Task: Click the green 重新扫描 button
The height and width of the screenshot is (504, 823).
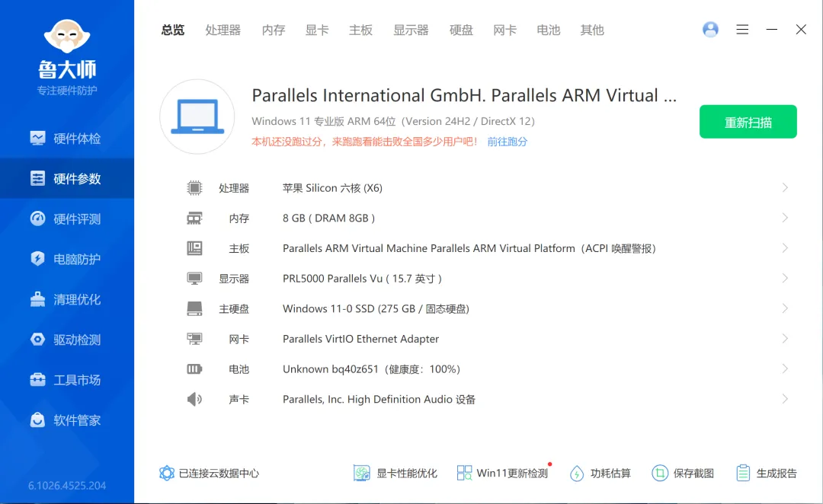Action: [x=748, y=122]
